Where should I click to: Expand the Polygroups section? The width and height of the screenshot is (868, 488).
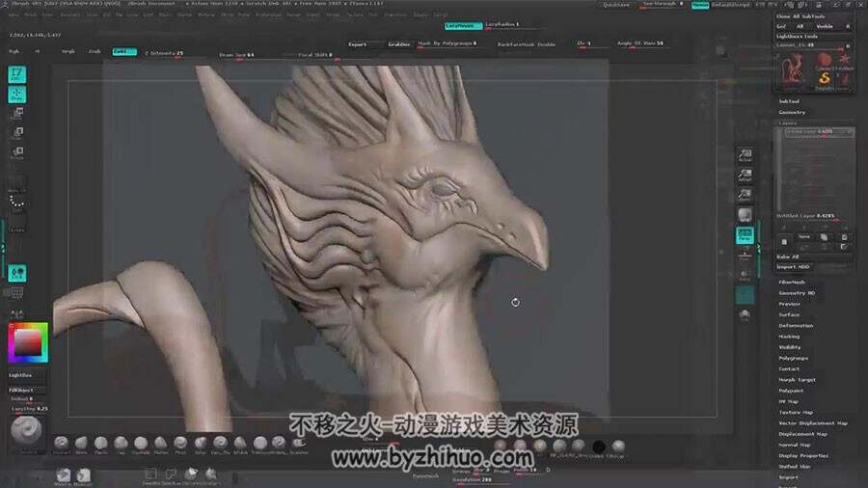[x=794, y=358]
